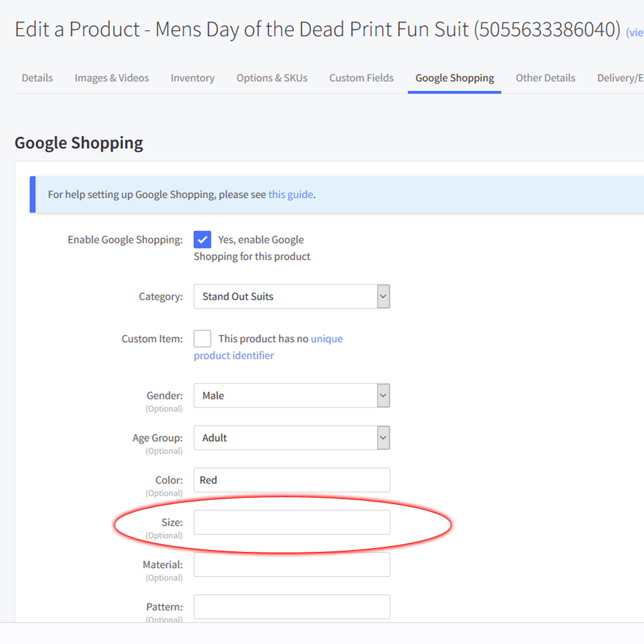Expand the Category dropdown showing Stand Out Suits
This screenshot has width=644, height=644.
coord(292,296)
